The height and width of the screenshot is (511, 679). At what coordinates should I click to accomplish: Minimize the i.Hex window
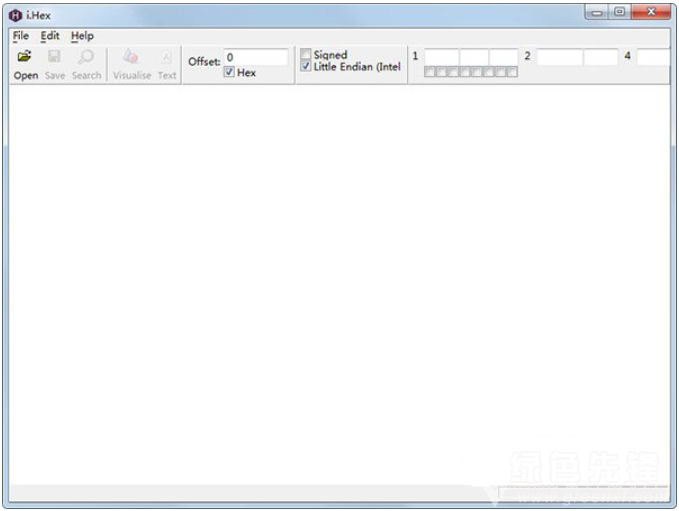(597, 13)
